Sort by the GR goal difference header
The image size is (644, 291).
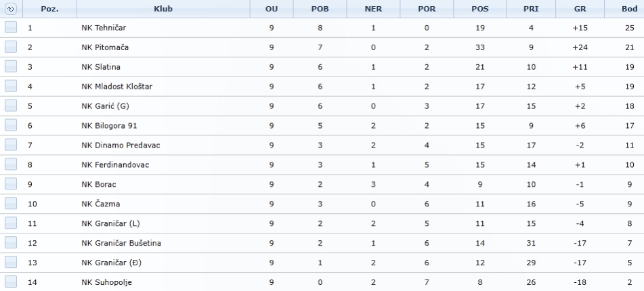point(580,9)
